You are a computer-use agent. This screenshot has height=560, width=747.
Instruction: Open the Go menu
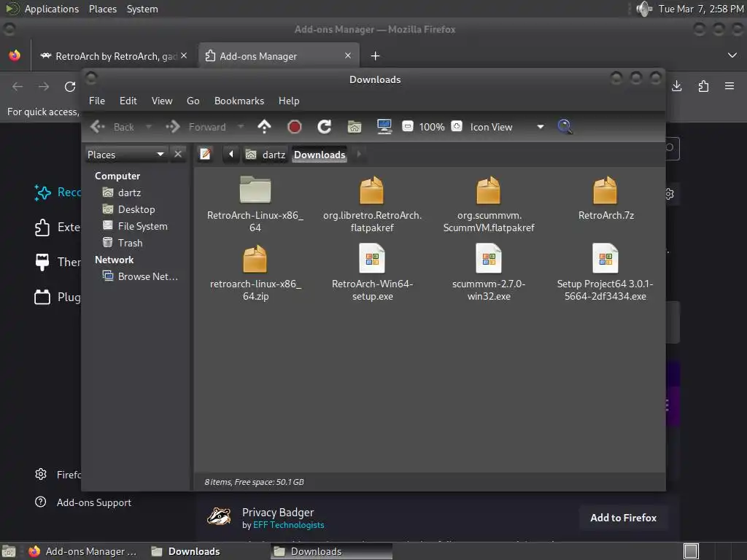193,101
